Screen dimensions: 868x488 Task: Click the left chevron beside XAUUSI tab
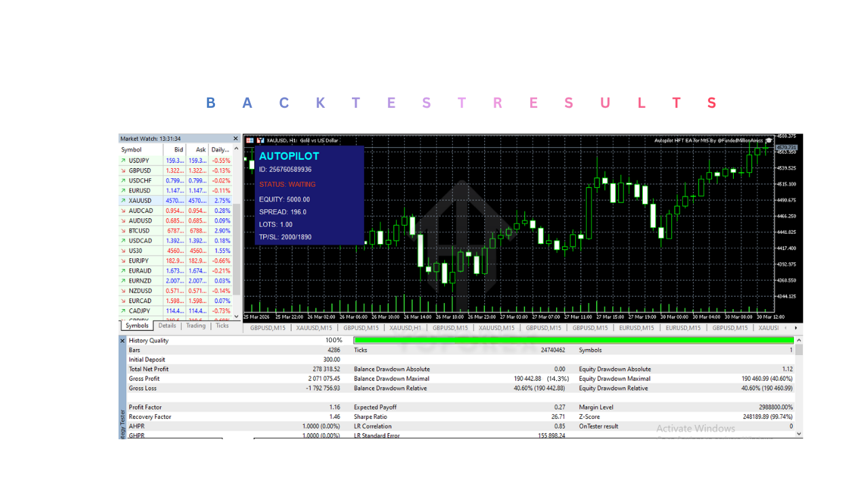785,327
